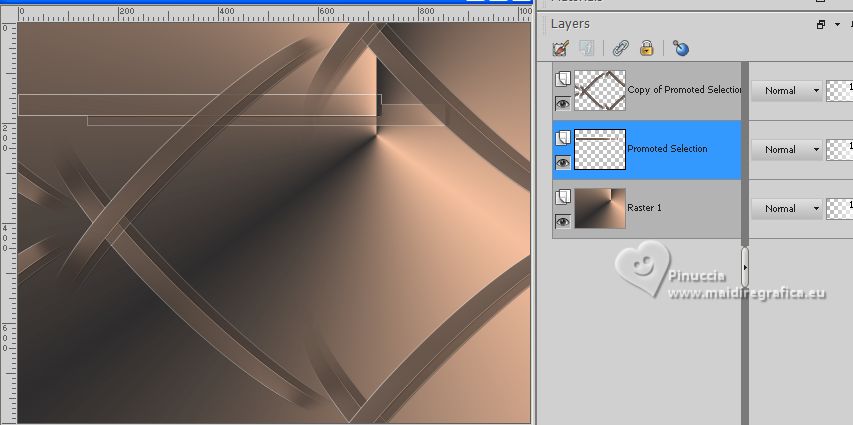853x425 pixels.
Task: Click the Layer Link chain icon
Action: [x=620, y=48]
